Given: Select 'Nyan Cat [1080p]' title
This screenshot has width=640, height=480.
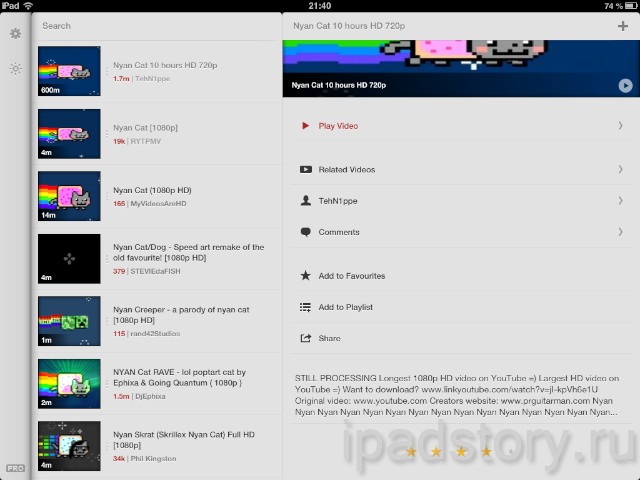Looking at the screenshot, I should 145,128.
